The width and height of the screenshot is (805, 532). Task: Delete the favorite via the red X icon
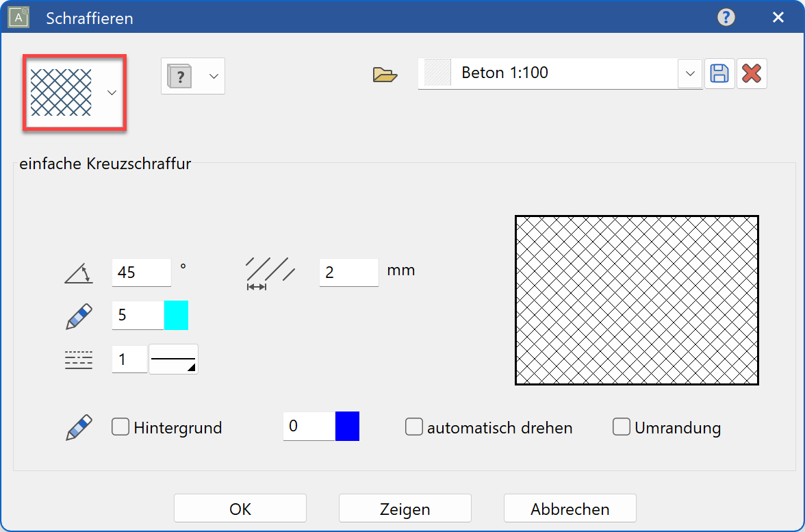pyautogui.click(x=752, y=74)
